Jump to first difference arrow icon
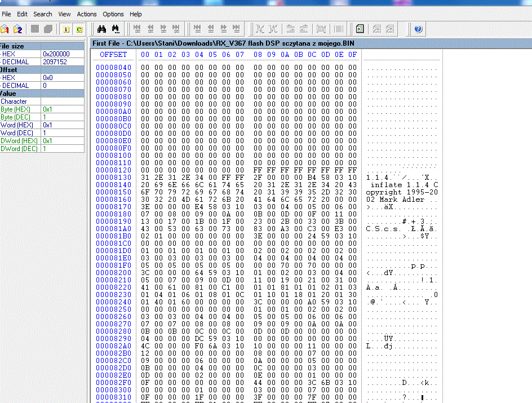The height and width of the screenshot is (403, 532). [x=137, y=29]
